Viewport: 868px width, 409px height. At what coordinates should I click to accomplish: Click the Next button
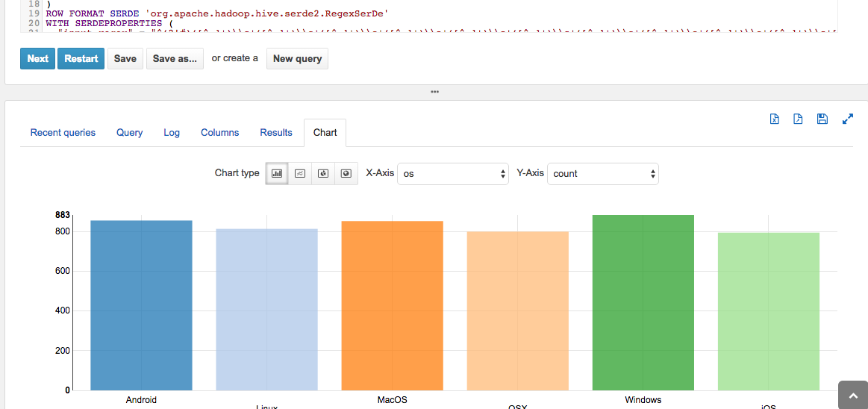tap(37, 59)
